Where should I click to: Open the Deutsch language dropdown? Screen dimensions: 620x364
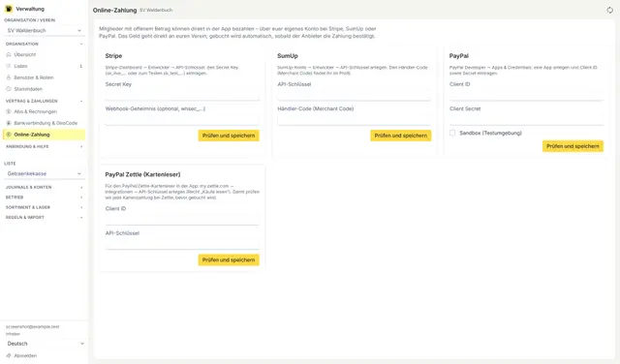45,344
